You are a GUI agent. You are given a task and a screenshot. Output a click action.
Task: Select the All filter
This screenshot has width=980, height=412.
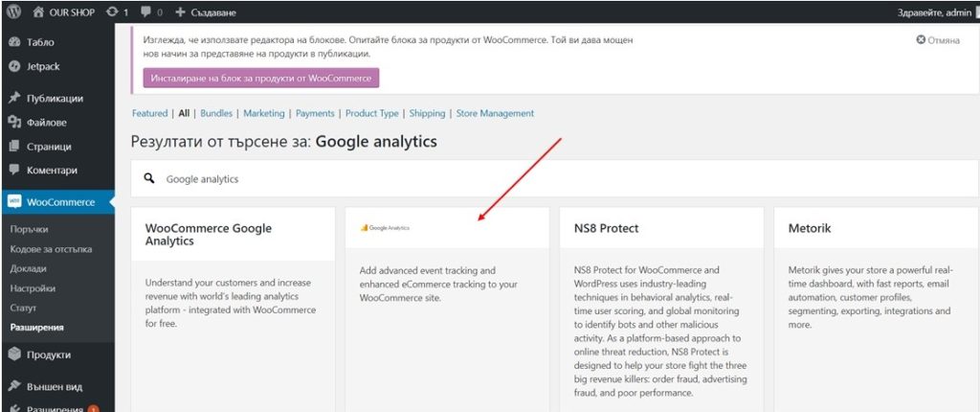tap(184, 113)
